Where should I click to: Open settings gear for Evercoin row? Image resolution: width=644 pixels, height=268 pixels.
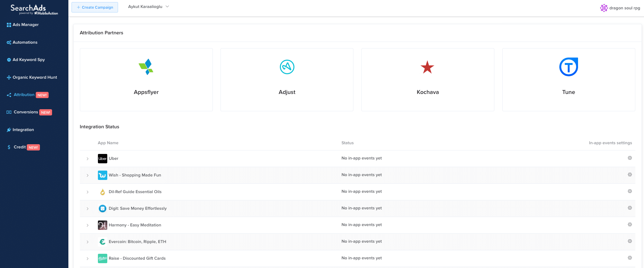[x=630, y=241]
